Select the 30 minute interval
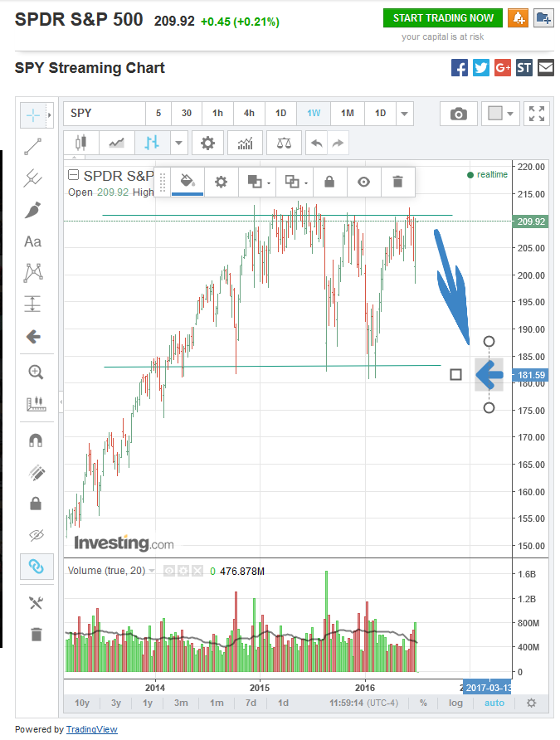560x740 pixels. (187, 114)
